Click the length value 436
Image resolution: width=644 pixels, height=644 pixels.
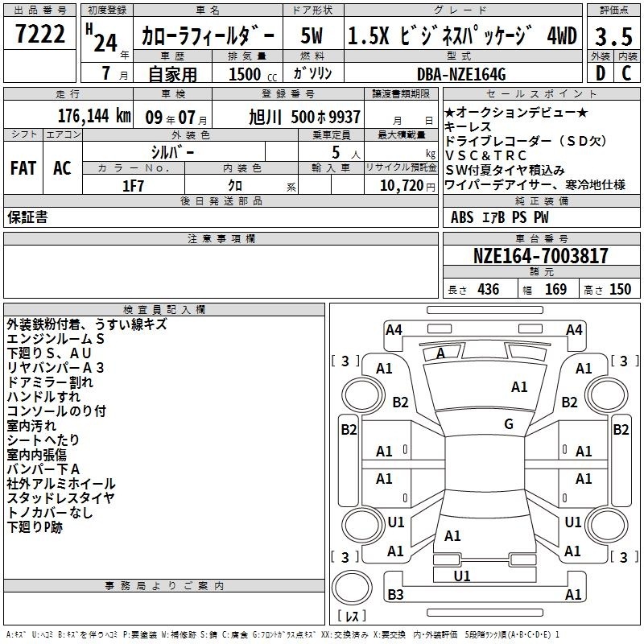pos(489,289)
